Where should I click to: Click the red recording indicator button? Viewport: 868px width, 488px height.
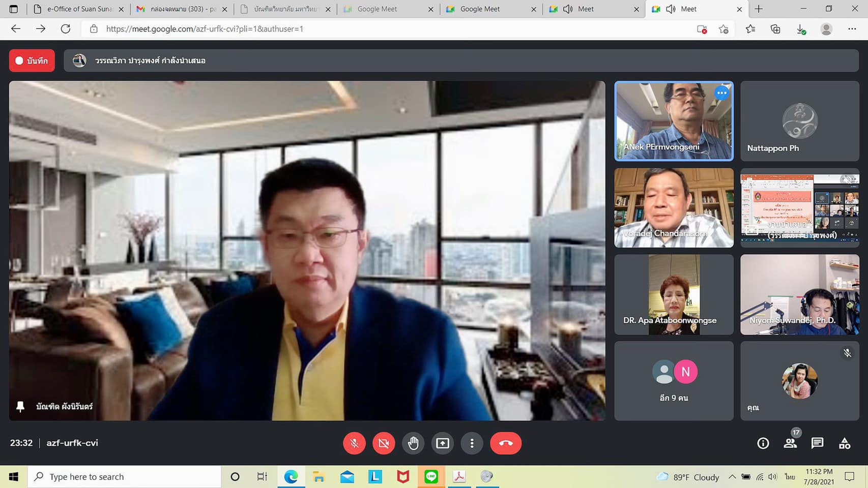tap(32, 60)
